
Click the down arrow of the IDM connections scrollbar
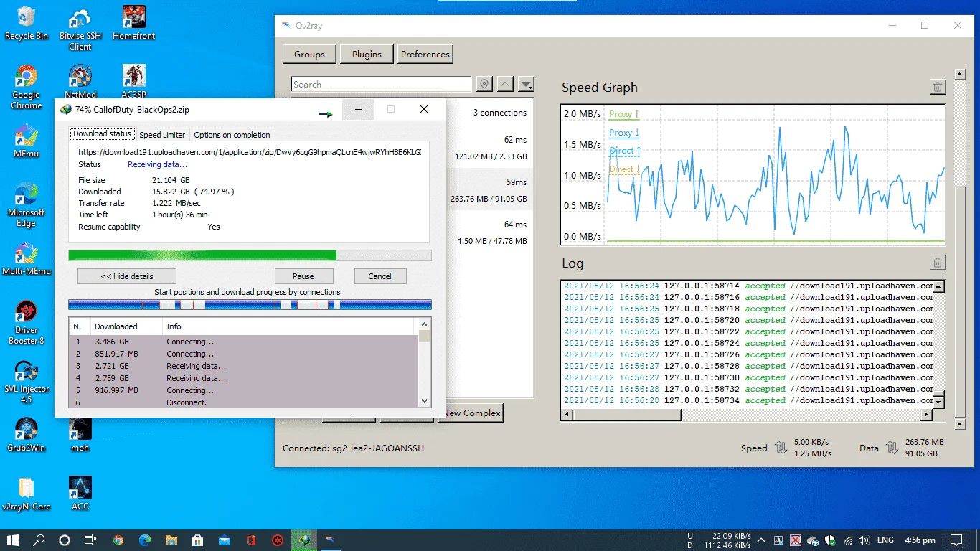click(x=425, y=402)
